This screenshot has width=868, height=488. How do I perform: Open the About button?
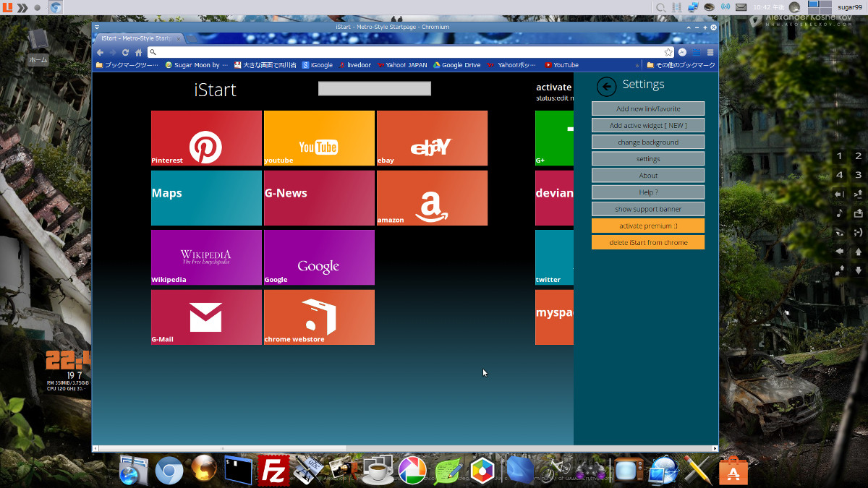(x=648, y=175)
